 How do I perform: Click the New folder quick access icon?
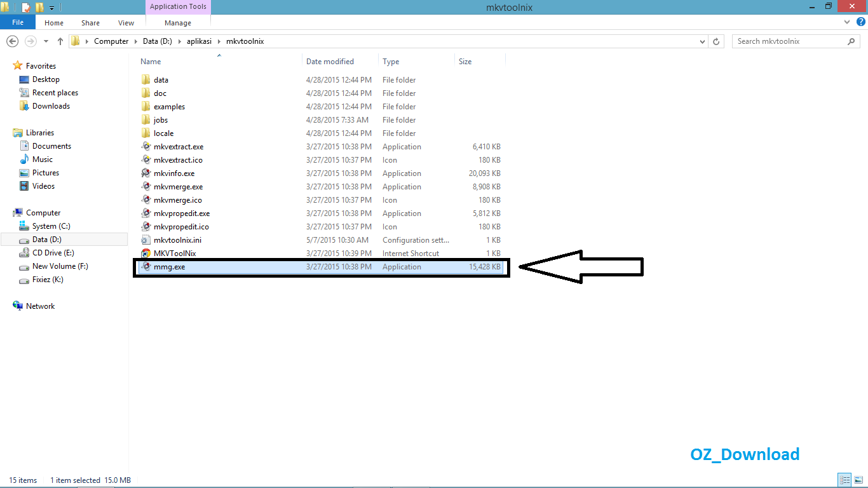tap(39, 8)
